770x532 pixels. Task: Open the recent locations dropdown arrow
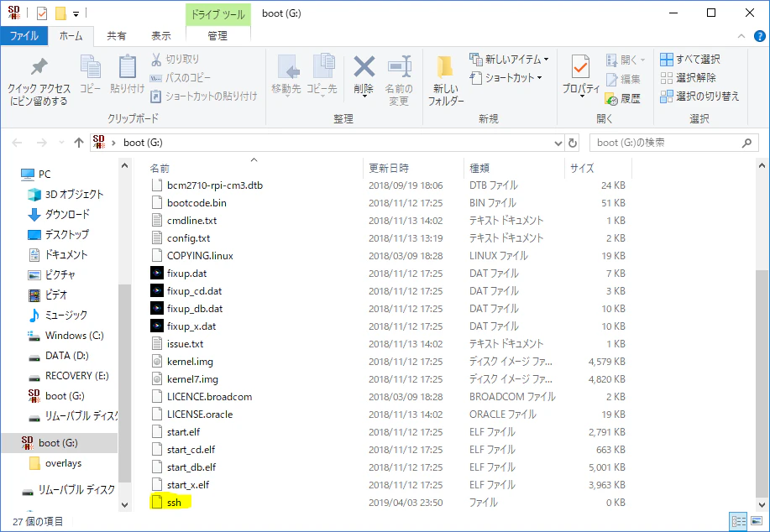click(x=61, y=143)
